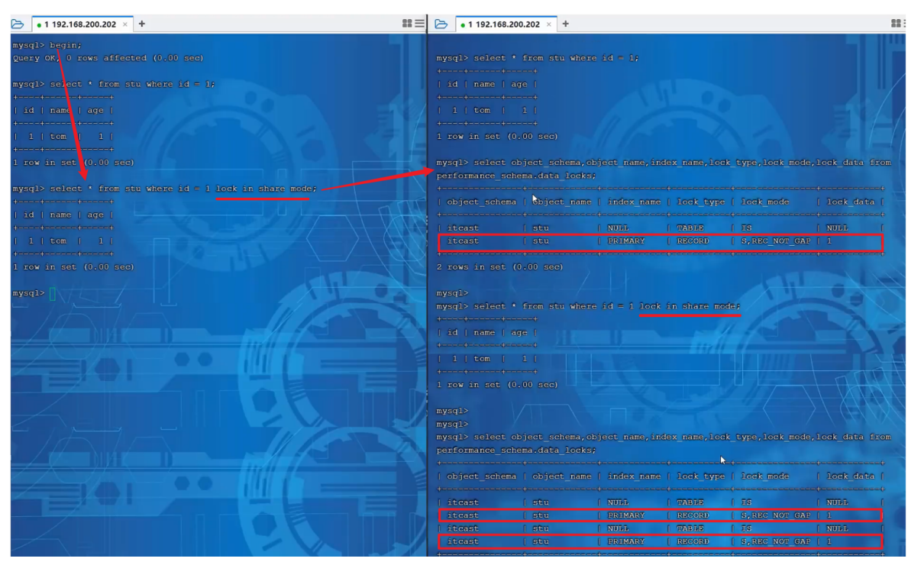Open session folder icon in left pane
The image size is (924, 565).
(18, 24)
